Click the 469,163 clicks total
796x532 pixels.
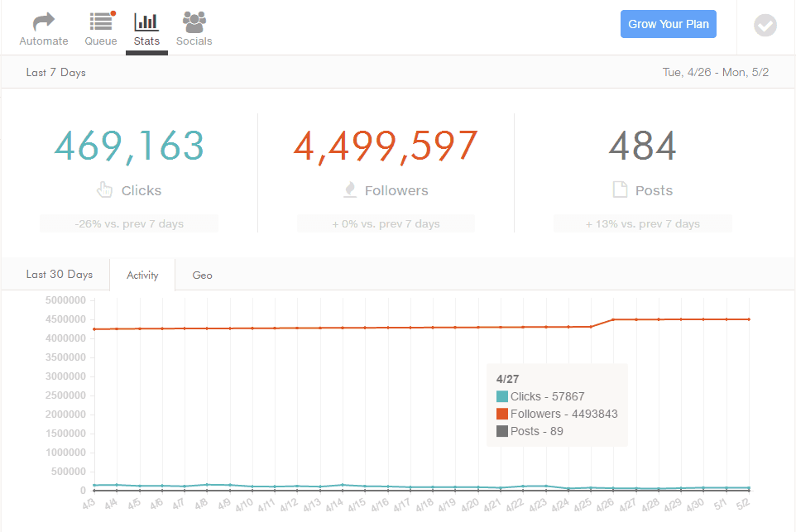point(129,146)
